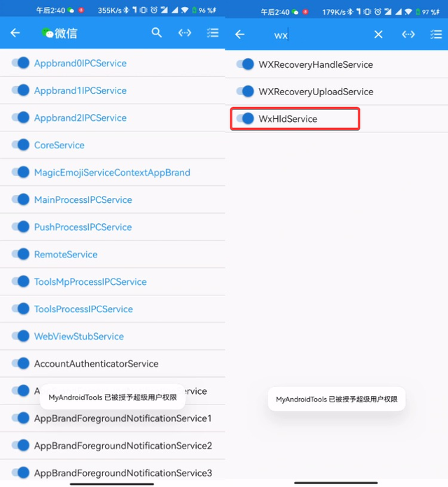Tap the bottom gesture bar on left screen
The width and height of the screenshot is (448, 487).
coord(112,484)
